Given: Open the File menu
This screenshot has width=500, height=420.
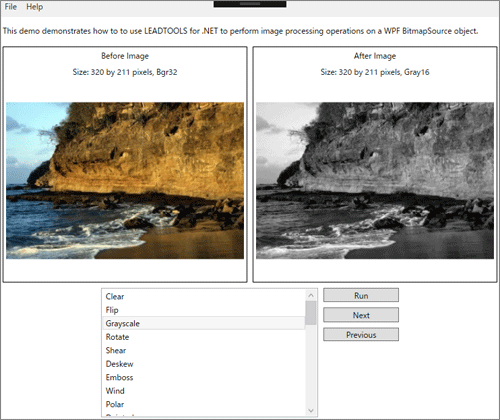Looking at the screenshot, I should point(11,7).
